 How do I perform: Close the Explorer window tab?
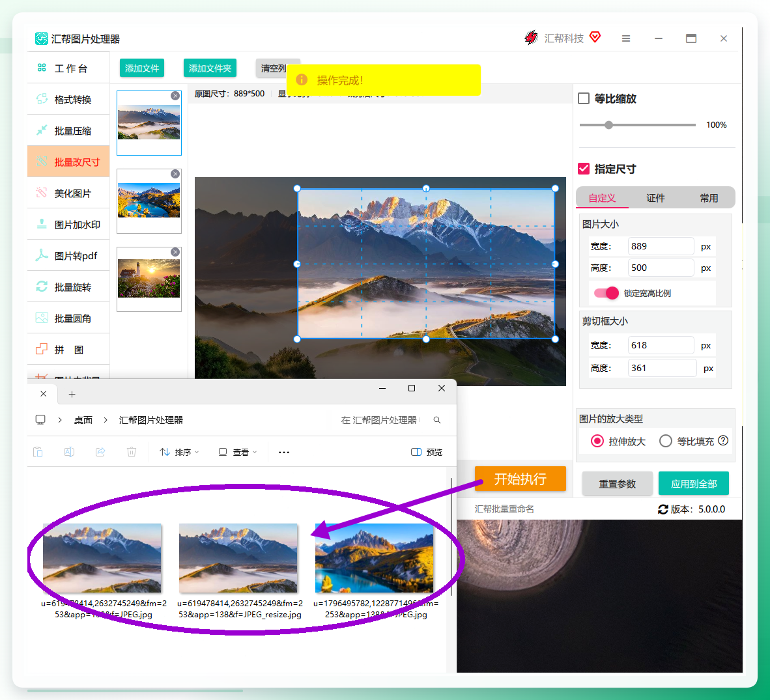[43, 394]
